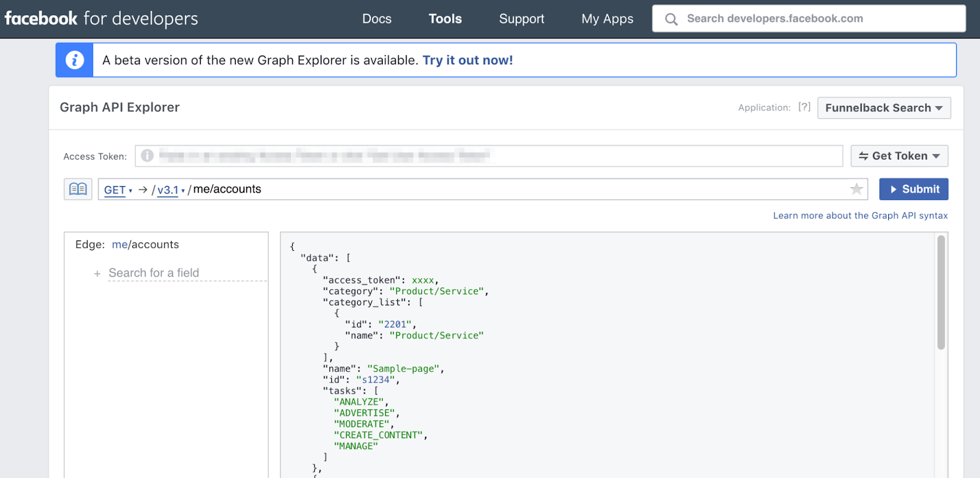Click the Try it out now link
The image size is (980, 478).
[468, 60]
